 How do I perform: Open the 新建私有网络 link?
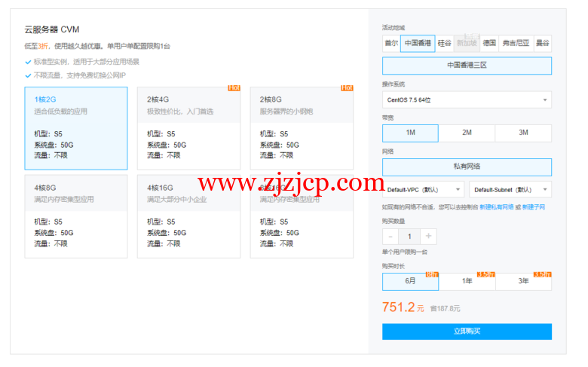pyautogui.click(x=496, y=206)
